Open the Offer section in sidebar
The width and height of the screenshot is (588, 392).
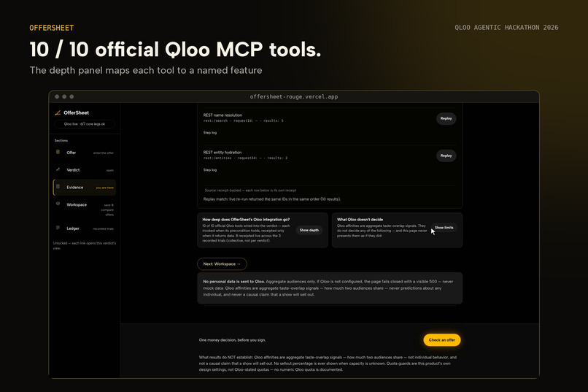pos(85,153)
